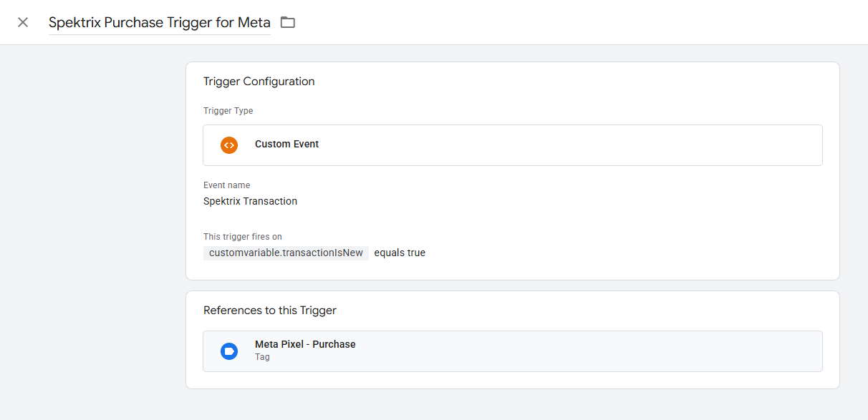Image resolution: width=868 pixels, height=420 pixels.
Task: Edit the trigger name Spektrix Purchase Trigger
Action: click(159, 22)
